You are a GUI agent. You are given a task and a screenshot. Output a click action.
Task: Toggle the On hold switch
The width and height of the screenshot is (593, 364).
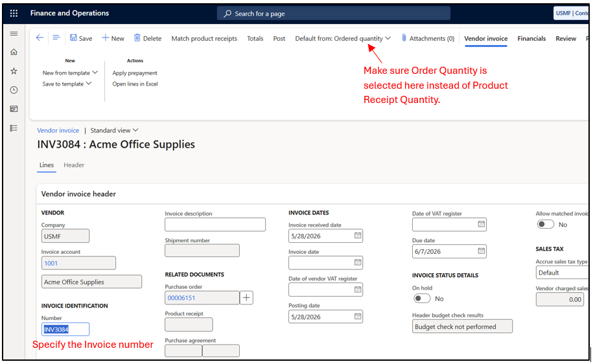[422, 299]
